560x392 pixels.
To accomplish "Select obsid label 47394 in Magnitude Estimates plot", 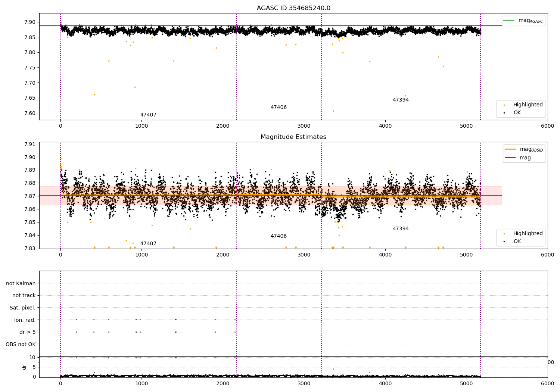I will (401, 229).
